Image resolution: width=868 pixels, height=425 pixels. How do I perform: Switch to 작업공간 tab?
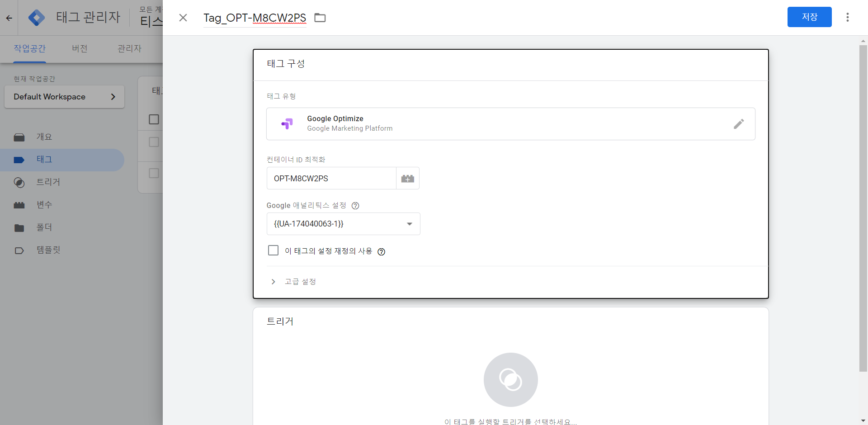coord(30,48)
